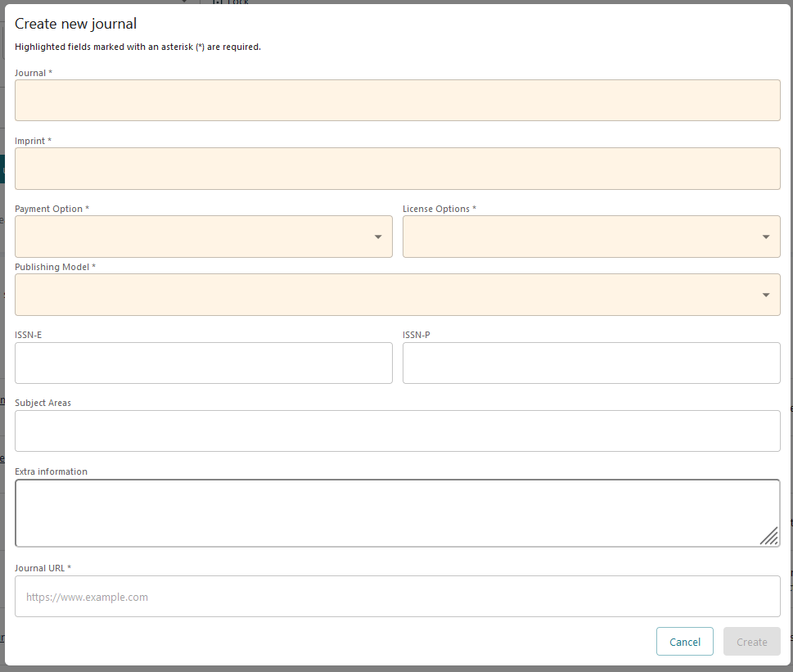793x672 pixels.
Task: Click the resize handle of Extra information box
Action: pos(769,536)
